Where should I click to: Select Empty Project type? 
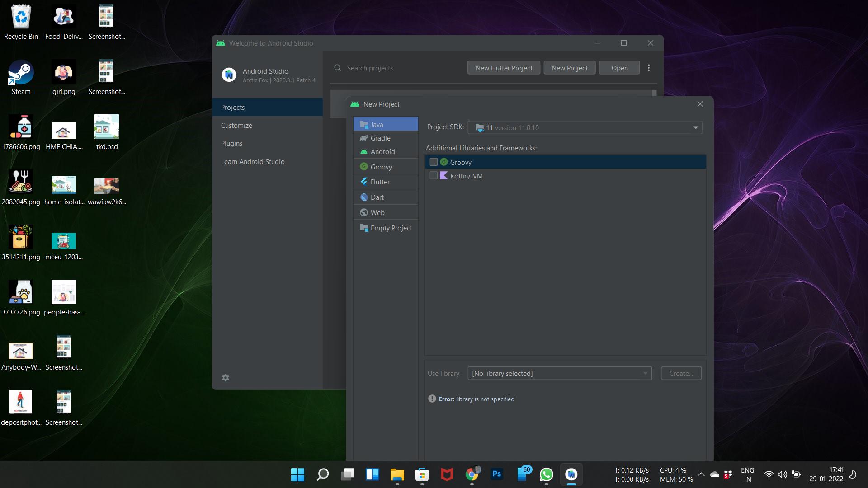[391, 228]
